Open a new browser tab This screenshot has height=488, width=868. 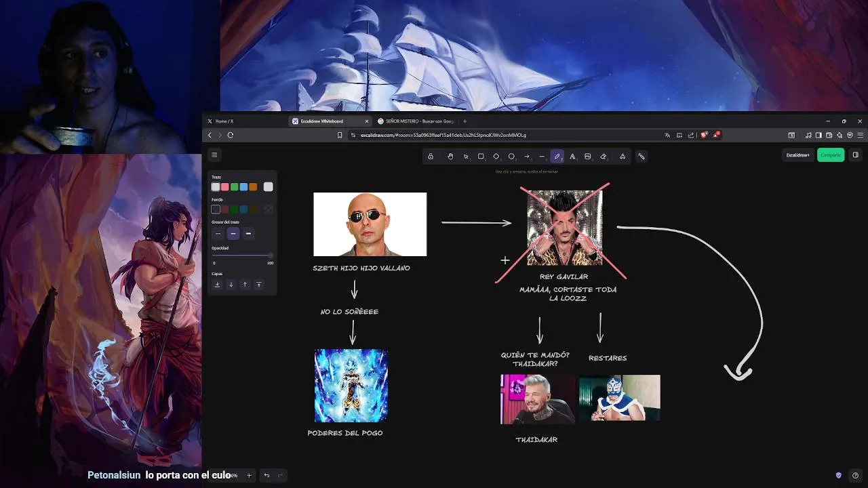point(465,121)
